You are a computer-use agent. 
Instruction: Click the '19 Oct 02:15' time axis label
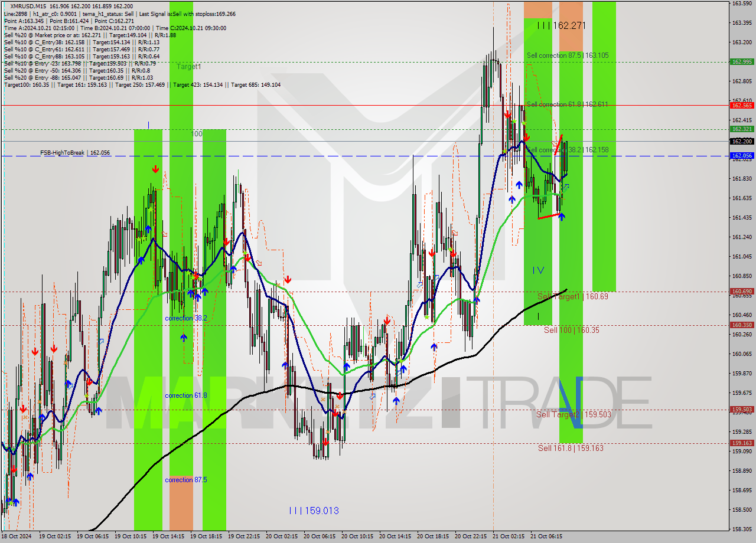click(x=55, y=537)
